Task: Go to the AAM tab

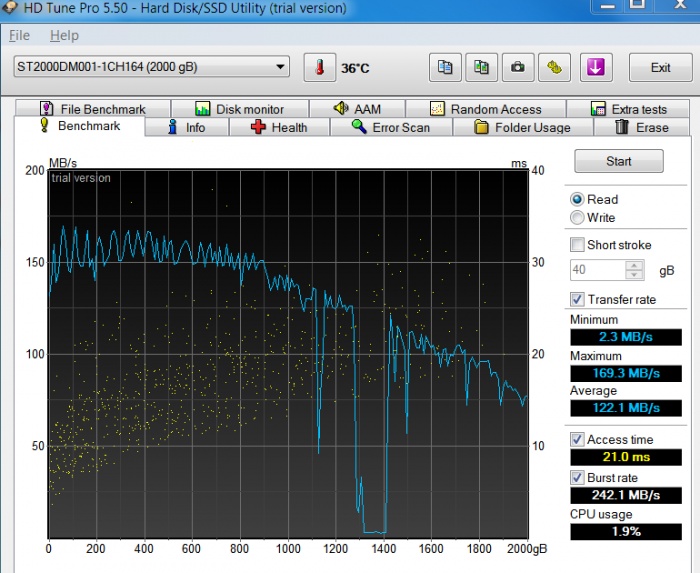Action: 355,109
